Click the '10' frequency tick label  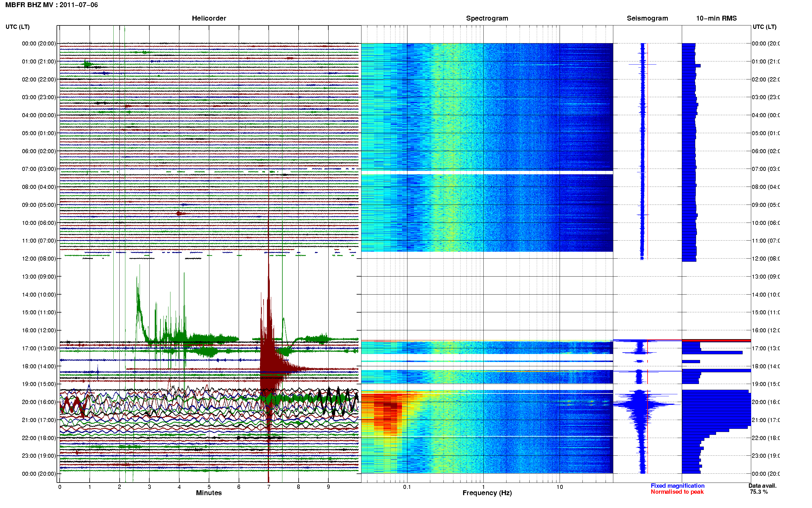[560, 487]
